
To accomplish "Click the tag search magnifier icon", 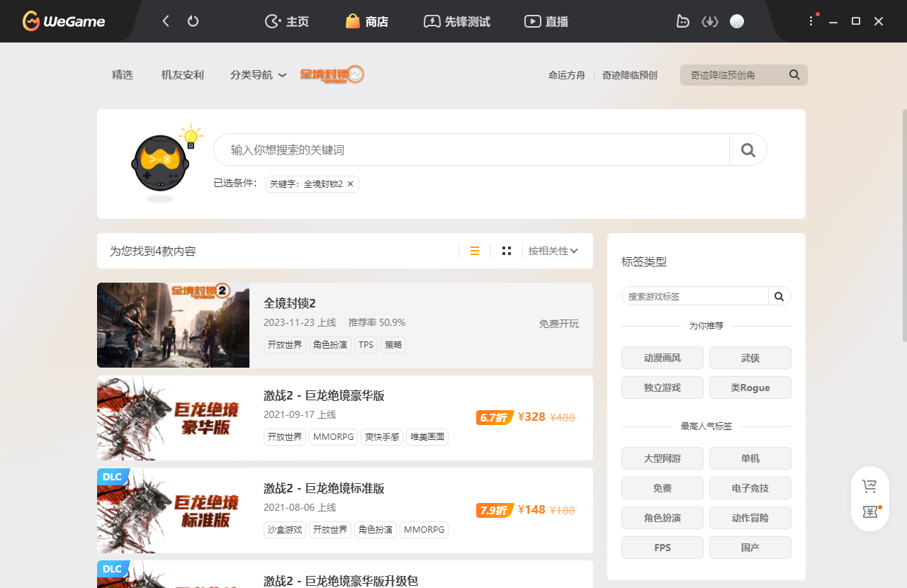I will pos(779,296).
